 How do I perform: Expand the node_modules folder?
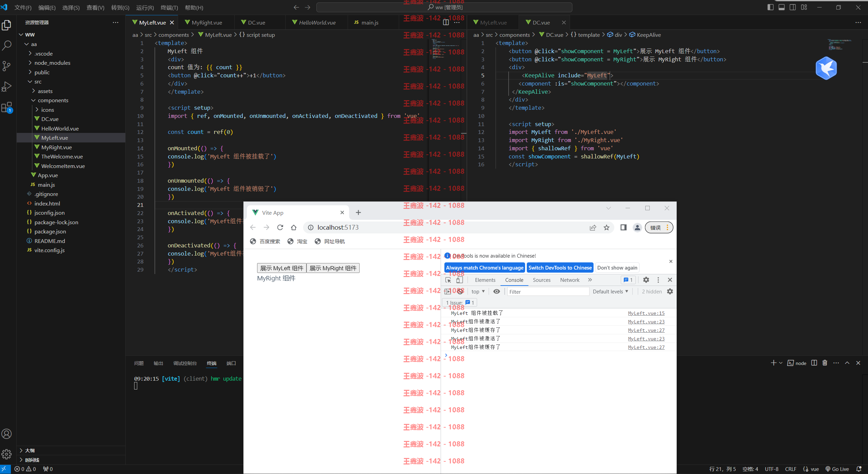coord(52,63)
